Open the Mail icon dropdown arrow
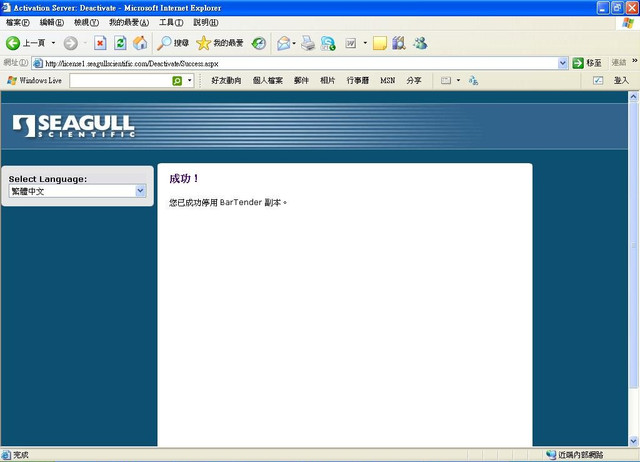This screenshot has height=462, width=640. [294, 43]
